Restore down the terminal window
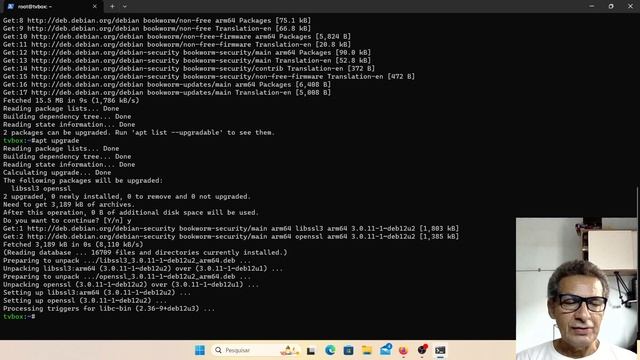The image size is (640, 360). [611, 6]
